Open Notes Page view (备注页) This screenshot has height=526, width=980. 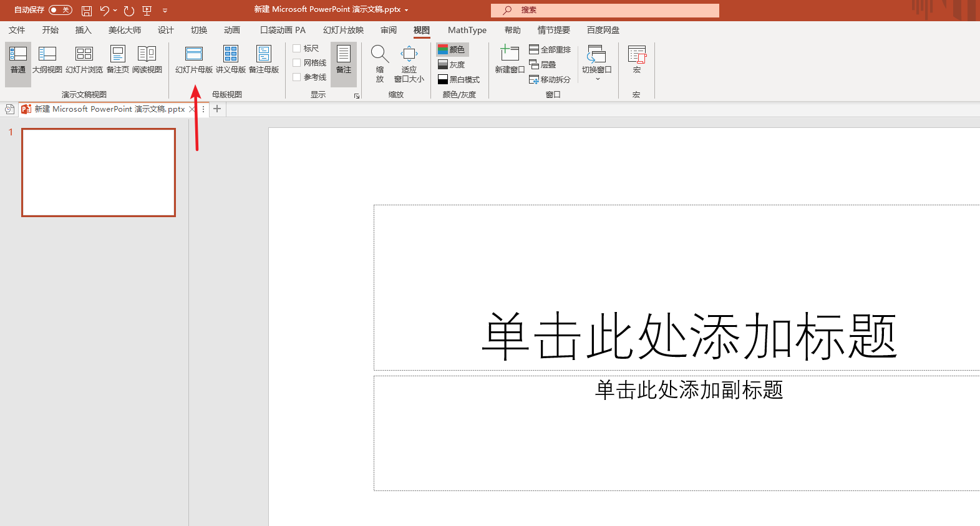(118, 61)
